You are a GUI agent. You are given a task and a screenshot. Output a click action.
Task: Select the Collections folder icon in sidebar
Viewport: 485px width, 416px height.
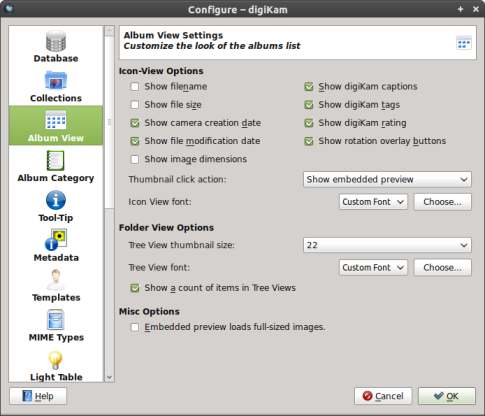click(x=56, y=80)
